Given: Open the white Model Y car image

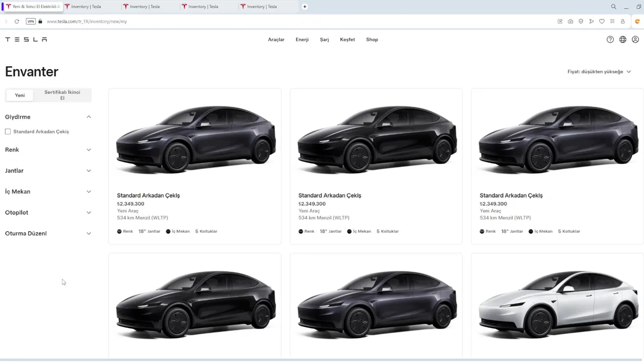Looking at the screenshot, I should point(557,305).
